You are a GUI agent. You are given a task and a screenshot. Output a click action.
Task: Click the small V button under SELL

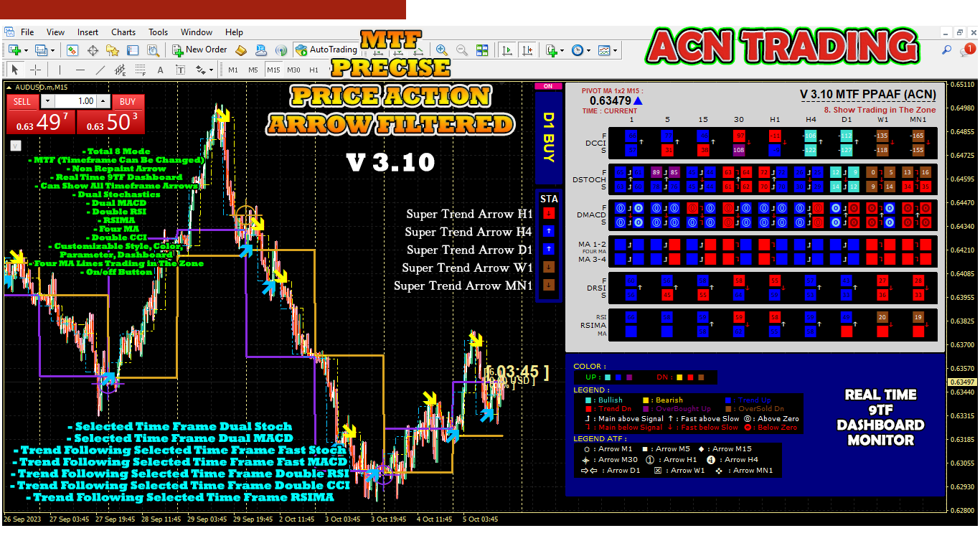15,145
